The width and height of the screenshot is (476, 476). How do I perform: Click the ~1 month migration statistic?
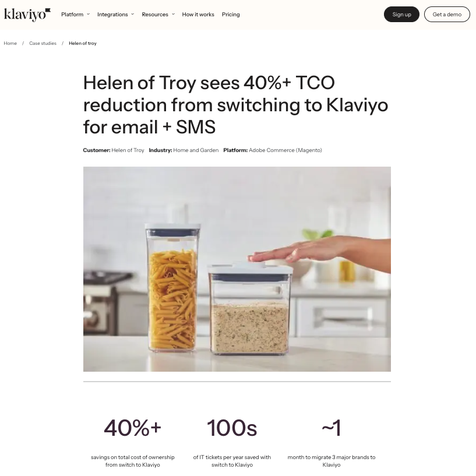331,428
